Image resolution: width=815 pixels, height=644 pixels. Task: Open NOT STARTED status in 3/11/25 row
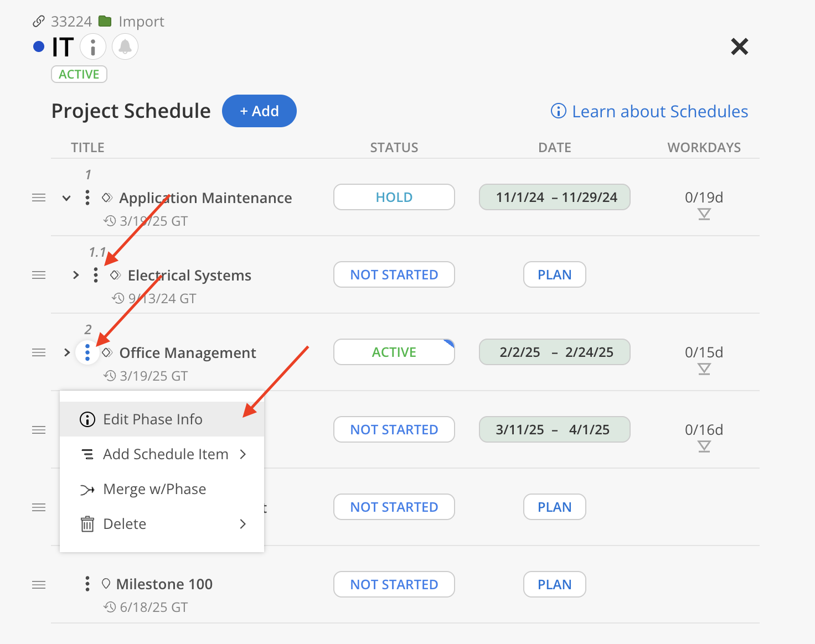pyautogui.click(x=394, y=429)
